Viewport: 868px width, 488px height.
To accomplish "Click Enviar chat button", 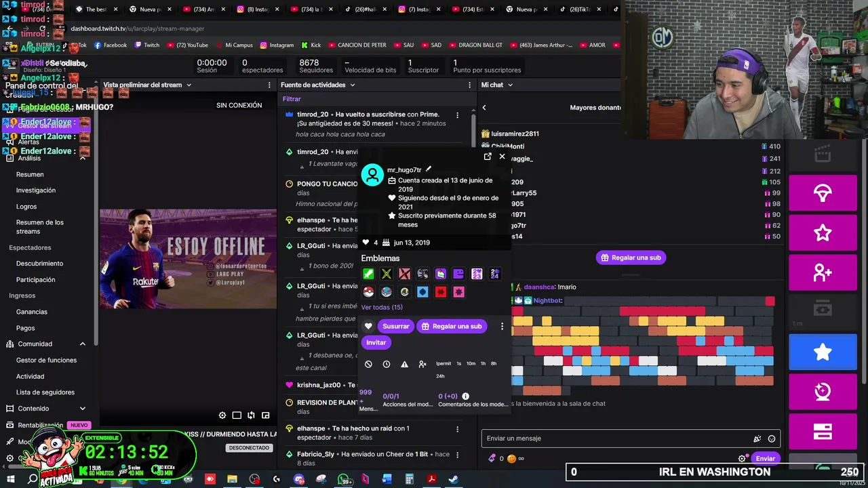I will [765, 458].
